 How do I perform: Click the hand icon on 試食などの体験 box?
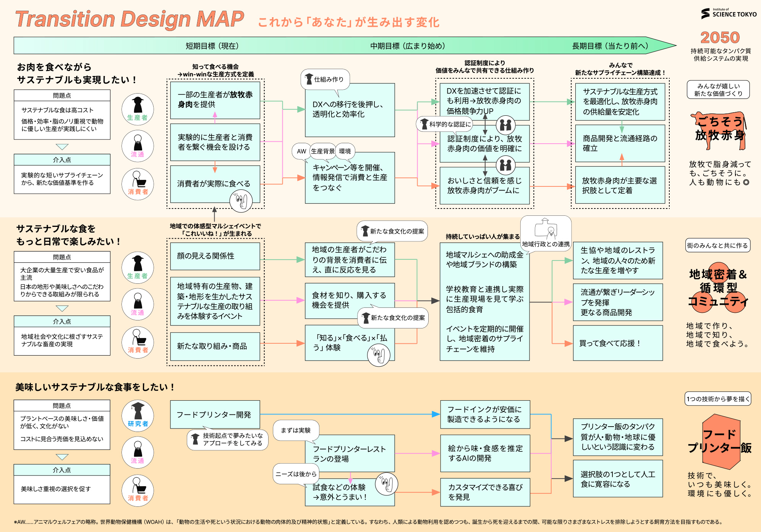387,484
